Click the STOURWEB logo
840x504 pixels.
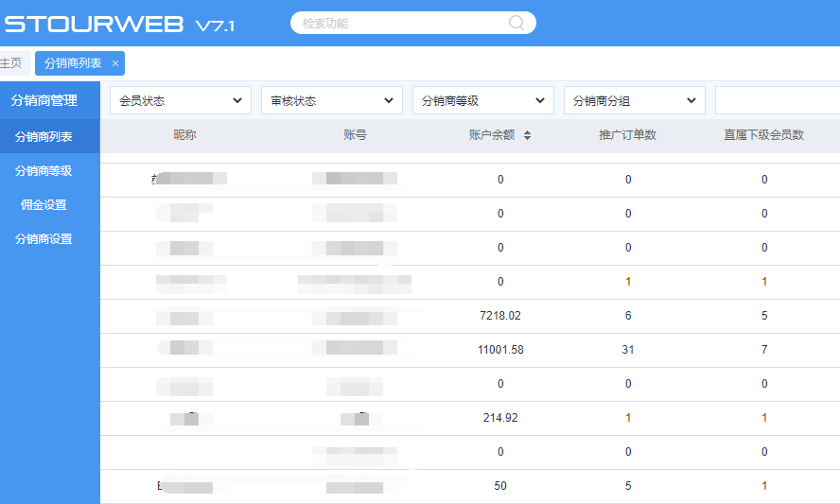click(95, 25)
